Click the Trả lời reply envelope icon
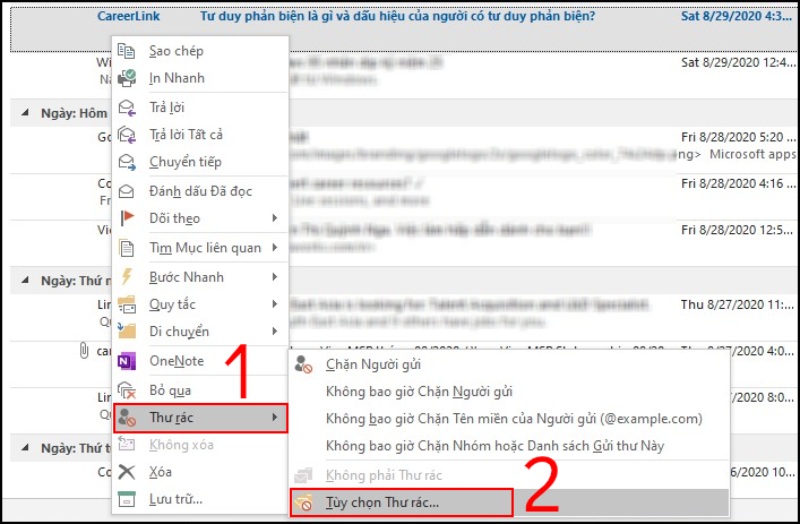This screenshot has width=800, height=524. pyautogui.click(x=127, y=108)
